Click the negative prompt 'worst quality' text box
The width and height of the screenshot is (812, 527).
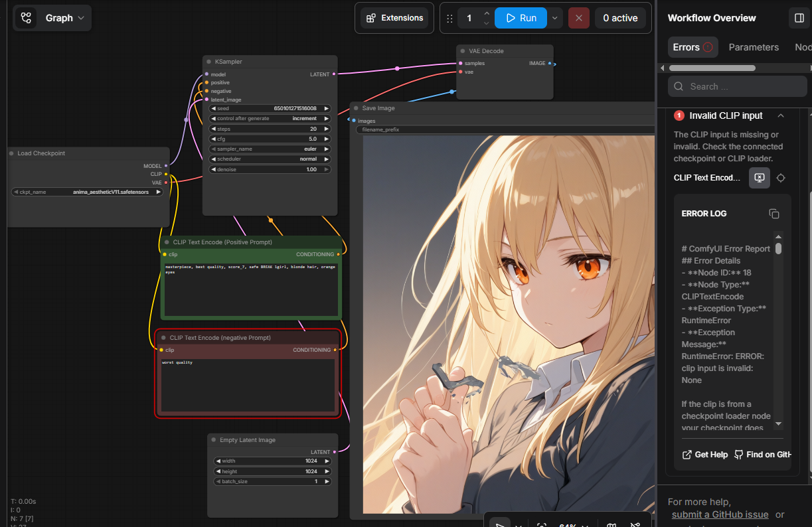(x=248, y=386)
